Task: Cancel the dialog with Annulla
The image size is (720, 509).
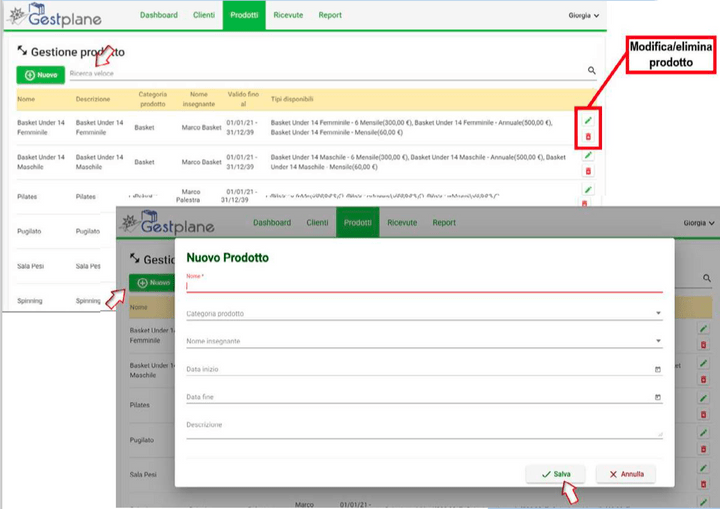Action: (x=626, y=474)
